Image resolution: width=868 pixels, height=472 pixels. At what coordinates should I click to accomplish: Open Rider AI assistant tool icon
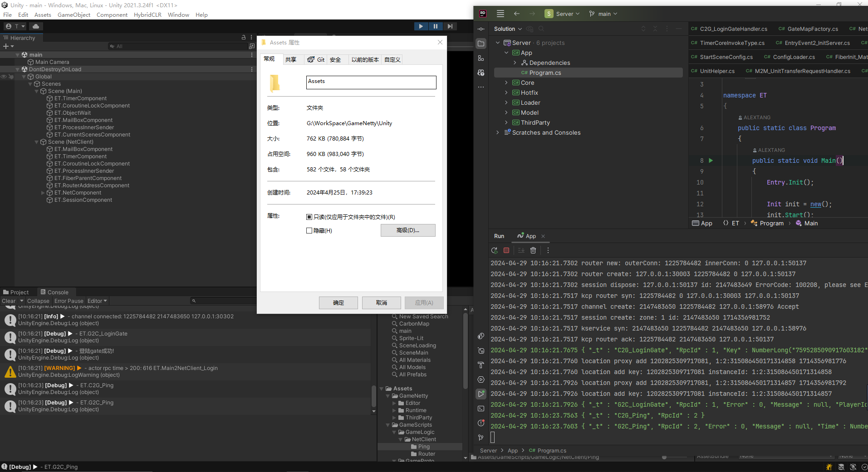pyautogui.click(x=481, y=73)
